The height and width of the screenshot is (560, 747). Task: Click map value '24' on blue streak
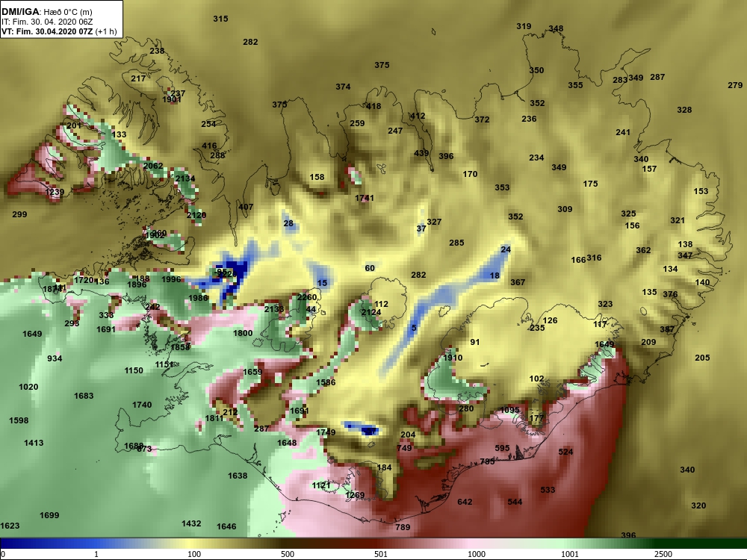(506, 249)
